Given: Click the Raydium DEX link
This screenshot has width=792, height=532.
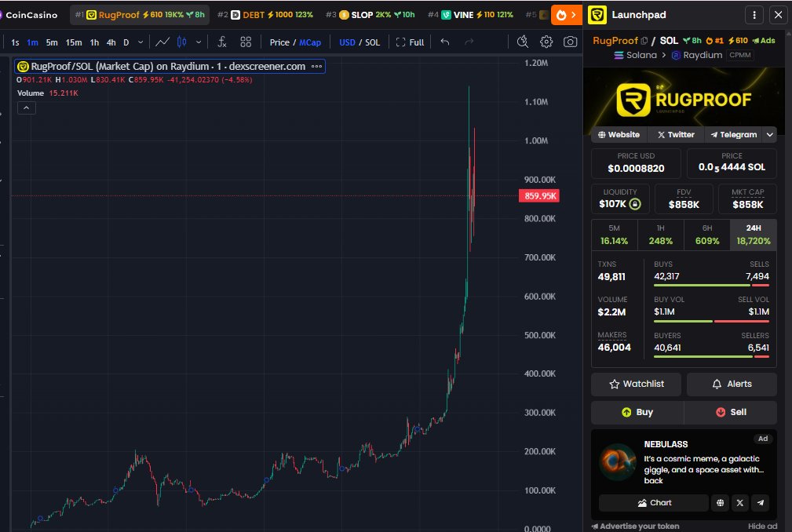Looking at the screenshot, I should (697, 55).
